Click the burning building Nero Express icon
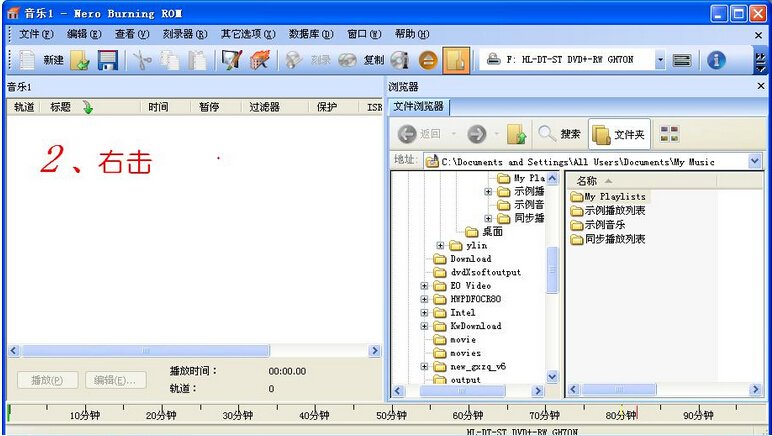 (259, 60)
